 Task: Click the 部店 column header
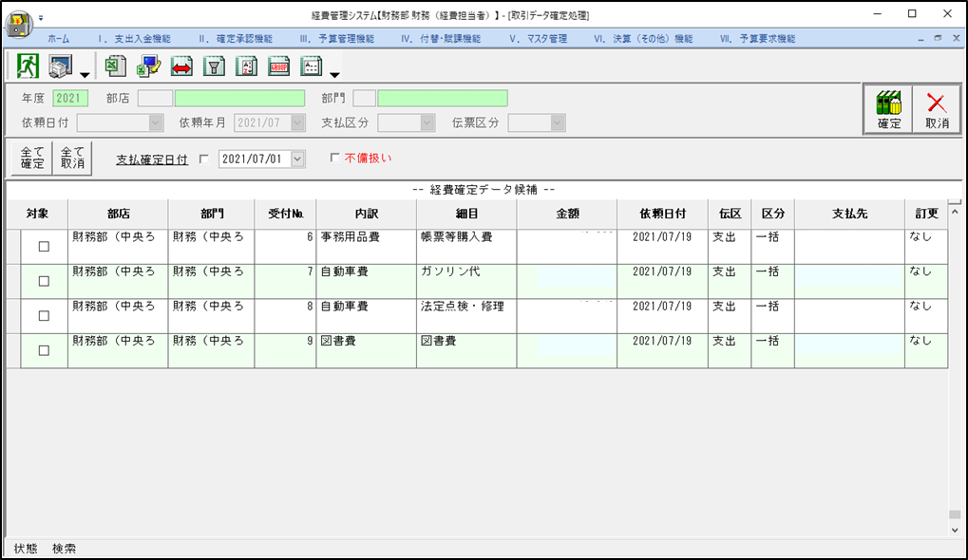(118, 214)
